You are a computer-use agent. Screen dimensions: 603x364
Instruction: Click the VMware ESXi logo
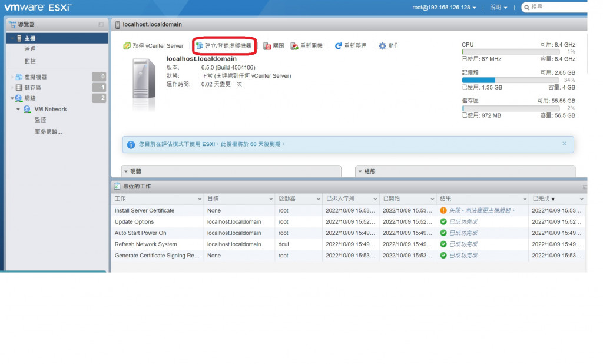point(38,7)
